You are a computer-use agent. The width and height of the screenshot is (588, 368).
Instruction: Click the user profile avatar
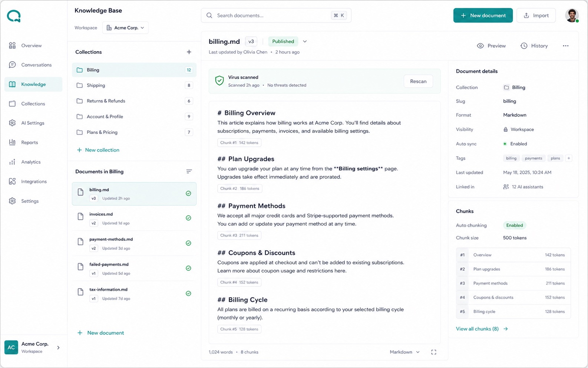[572, 15]
